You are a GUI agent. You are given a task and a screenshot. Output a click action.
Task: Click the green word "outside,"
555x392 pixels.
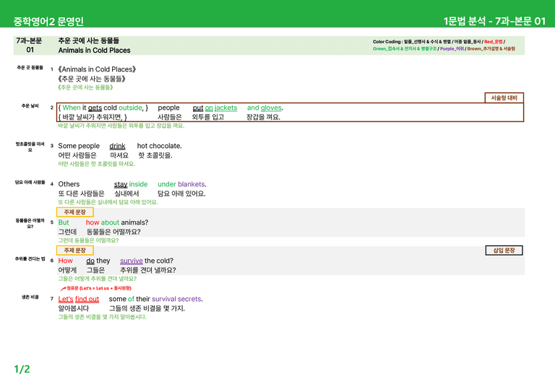131,108
